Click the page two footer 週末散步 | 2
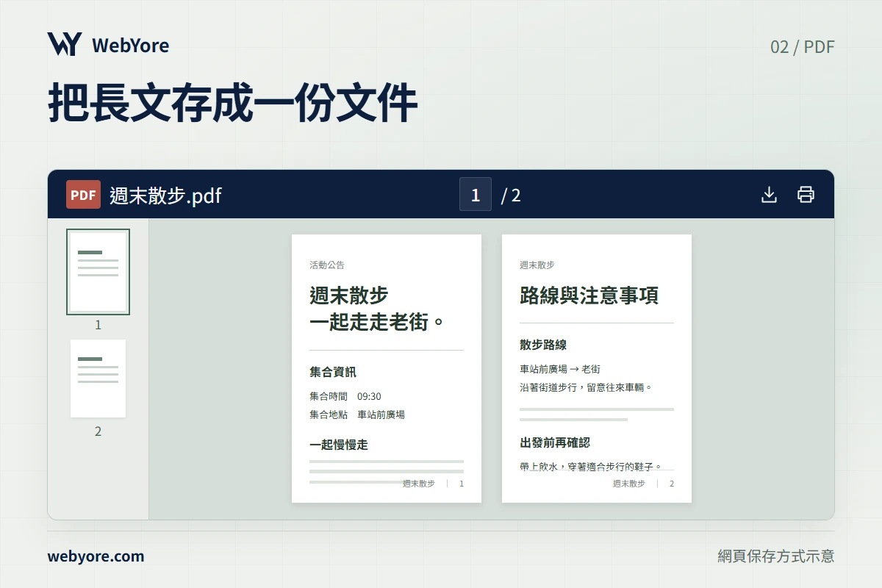Image resolution: width=882 pixels, height=588 pixels. [643, 484]
